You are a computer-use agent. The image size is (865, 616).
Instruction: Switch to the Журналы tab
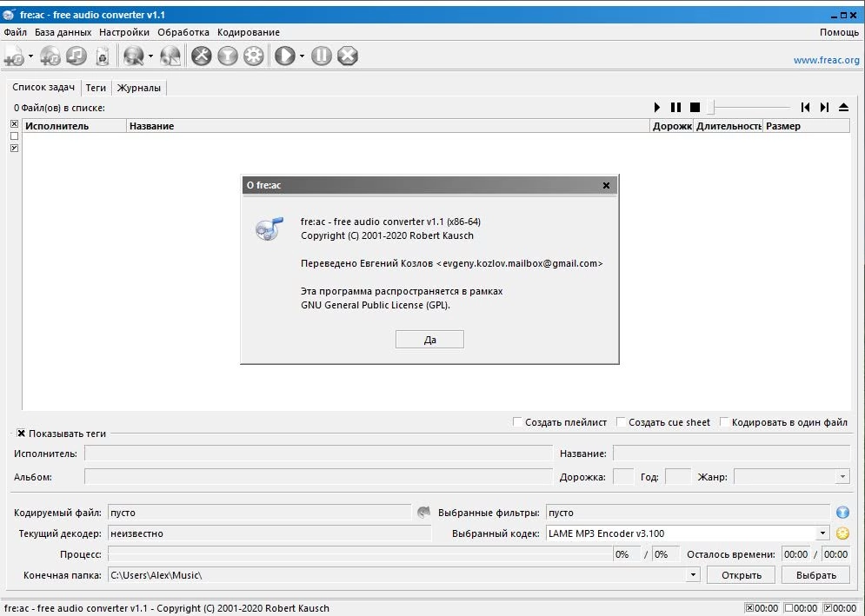click(138, 88)
